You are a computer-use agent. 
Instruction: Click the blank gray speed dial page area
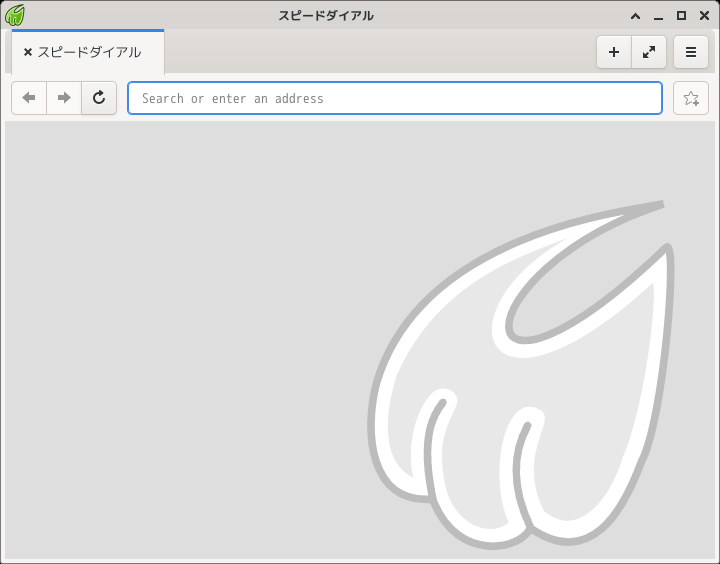184,340
